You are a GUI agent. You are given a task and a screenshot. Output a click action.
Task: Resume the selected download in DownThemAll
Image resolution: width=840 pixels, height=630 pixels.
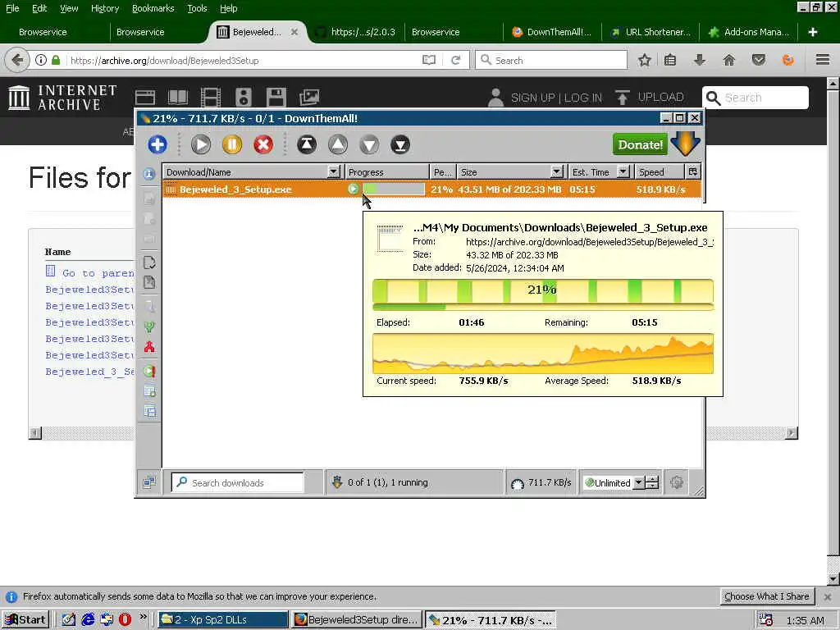tap(201, 144)
